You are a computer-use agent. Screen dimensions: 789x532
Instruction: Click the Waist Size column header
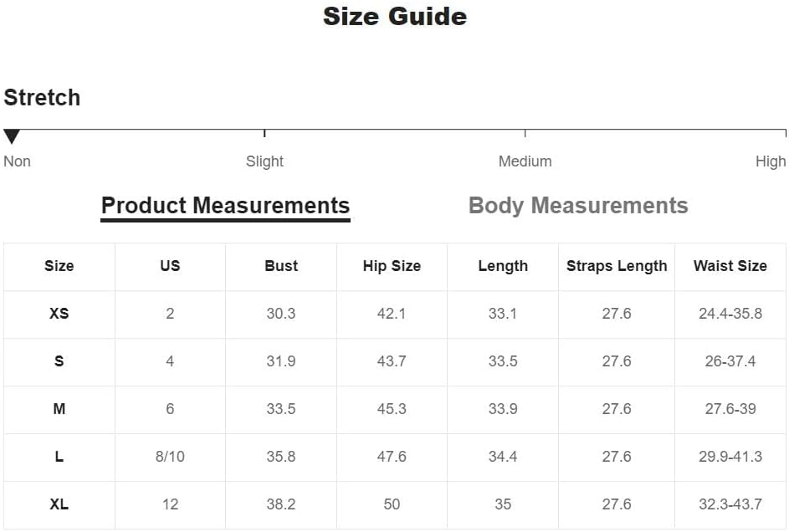click(730, 265)
